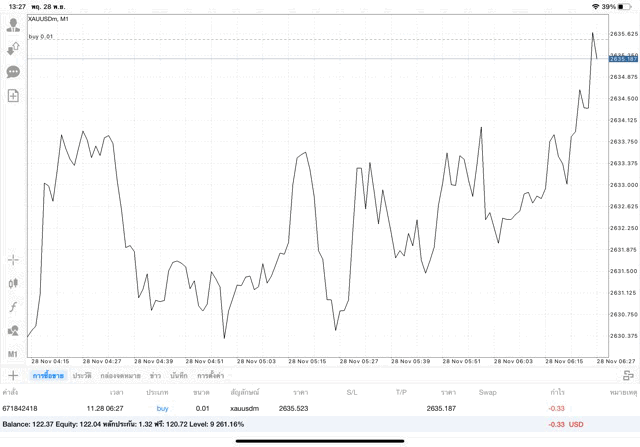Change chart type via candlestick icon
Viewport: 640px width, 447px height.
(14, 283)
